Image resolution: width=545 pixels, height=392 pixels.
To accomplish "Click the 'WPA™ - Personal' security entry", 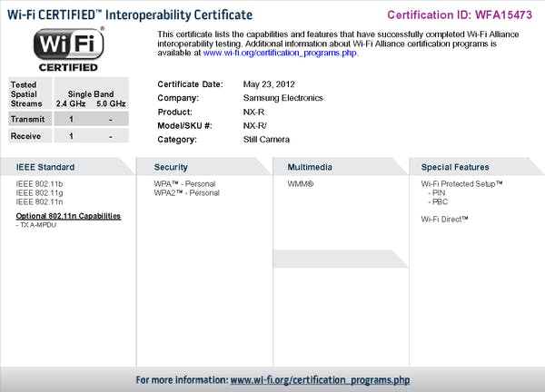I will pos(184,184).
